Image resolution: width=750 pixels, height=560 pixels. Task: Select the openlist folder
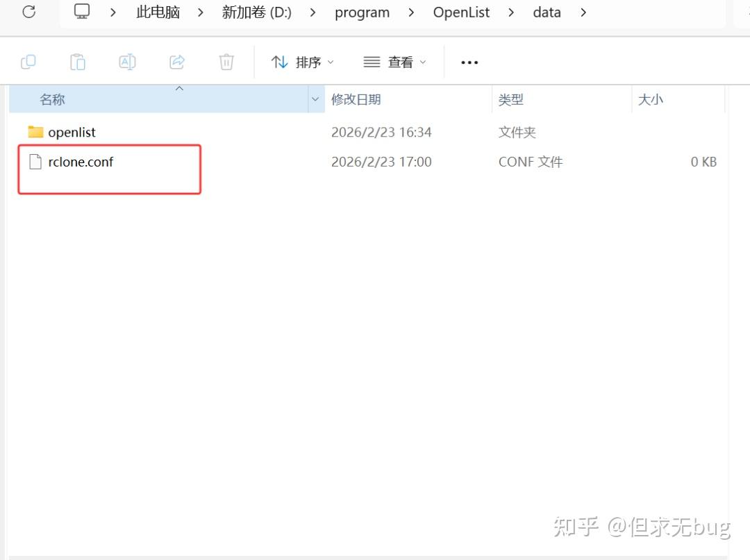(x=72, y=133)
